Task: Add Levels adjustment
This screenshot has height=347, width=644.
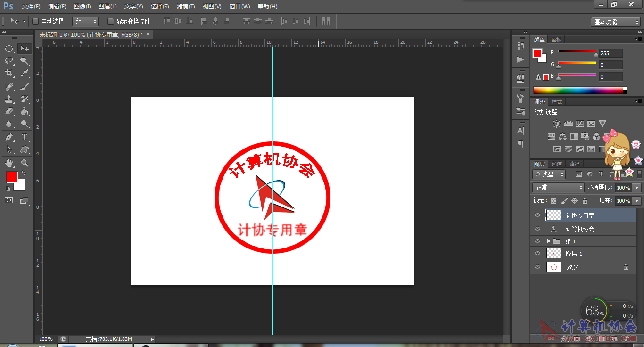Action: click(x=568, y=124)
